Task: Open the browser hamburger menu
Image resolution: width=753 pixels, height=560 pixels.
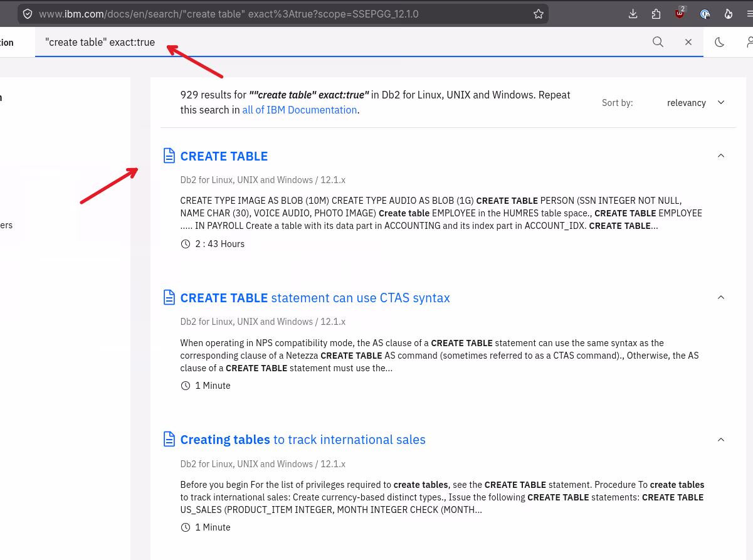Action: click(x=749, y=14)
